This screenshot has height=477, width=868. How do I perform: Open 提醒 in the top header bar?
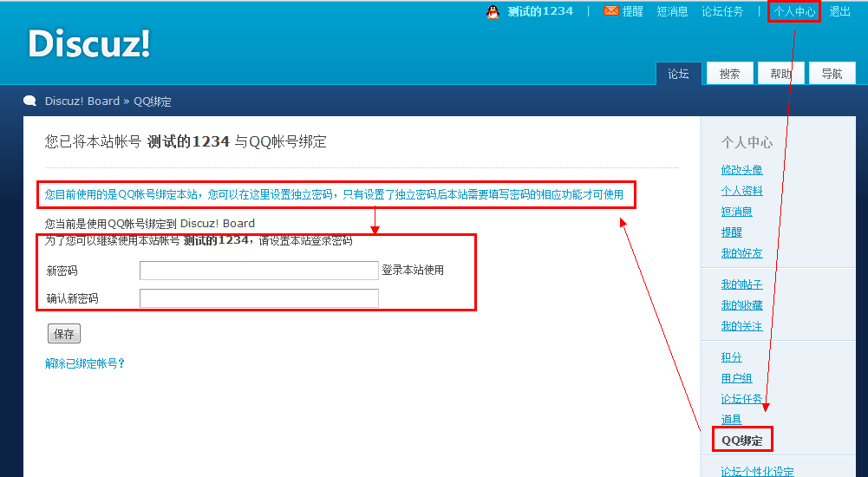coord(632,11)
